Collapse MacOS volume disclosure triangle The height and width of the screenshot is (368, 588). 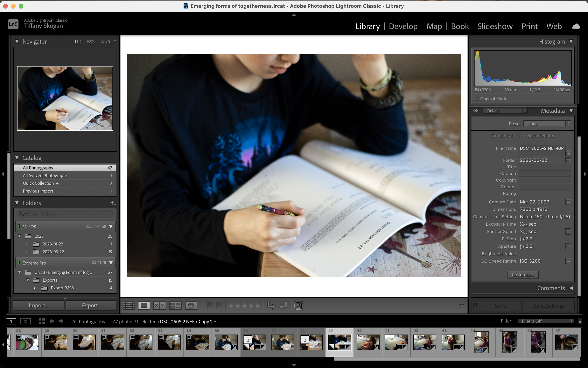(x=111, y=227)
